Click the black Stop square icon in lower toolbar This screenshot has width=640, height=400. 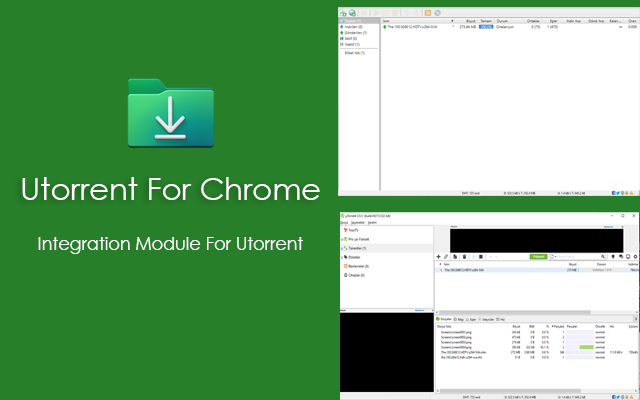click(481, 257)
